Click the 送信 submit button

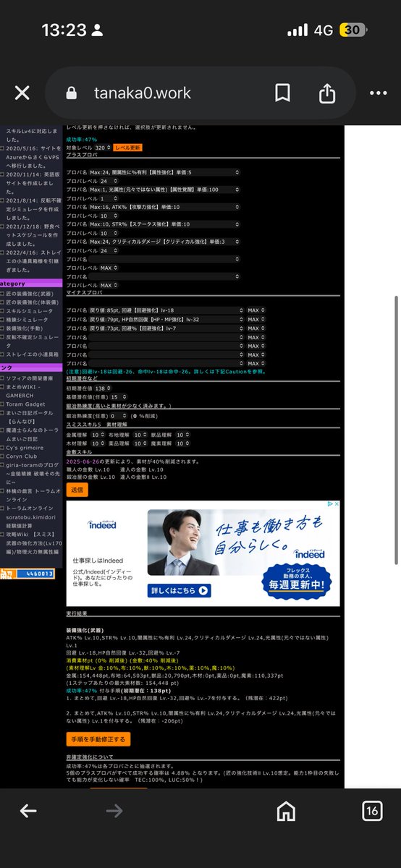tap(76, 490)
